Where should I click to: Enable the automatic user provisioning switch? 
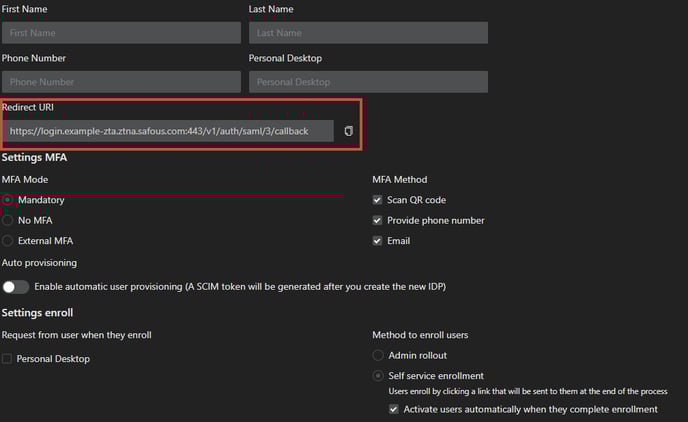(x=15, y=287)
